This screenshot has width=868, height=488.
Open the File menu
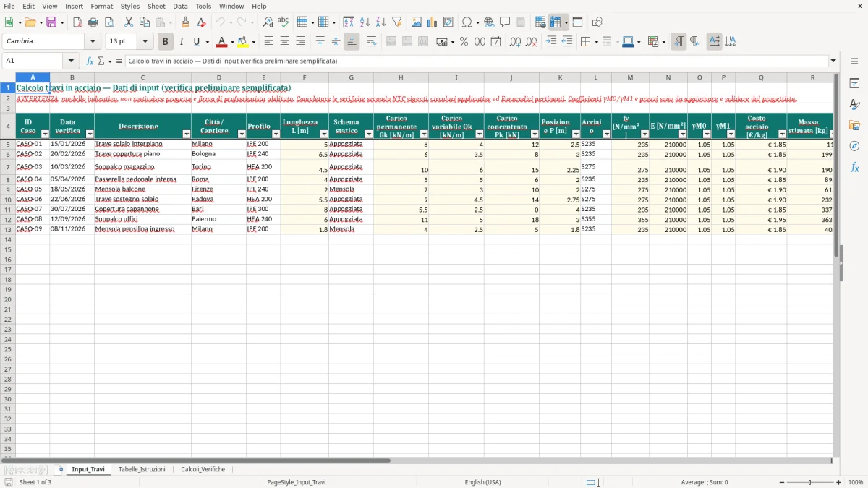pyautogui.click(x=9, y=6)
